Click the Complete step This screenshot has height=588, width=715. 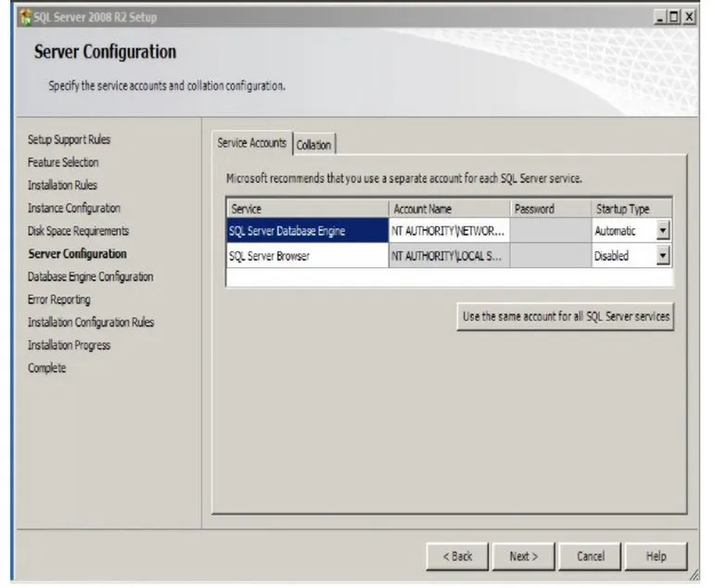pyautogui.click(x=46, y=367)
